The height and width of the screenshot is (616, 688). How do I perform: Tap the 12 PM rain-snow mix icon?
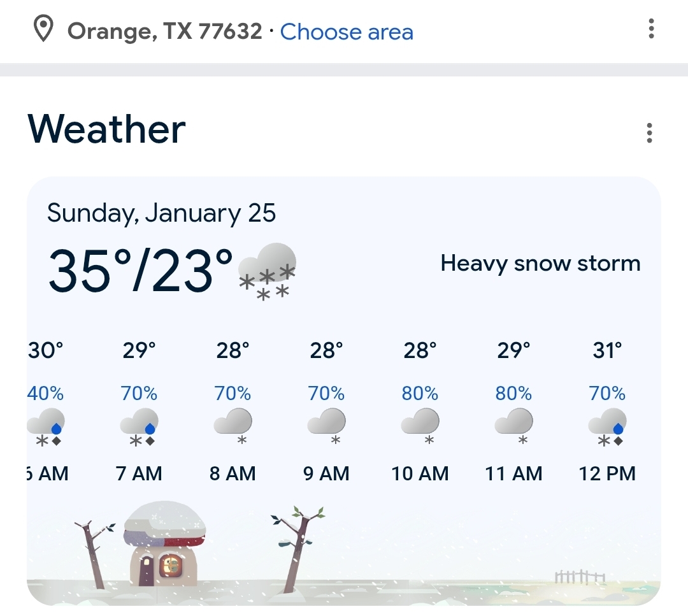(x=608, y=426)
